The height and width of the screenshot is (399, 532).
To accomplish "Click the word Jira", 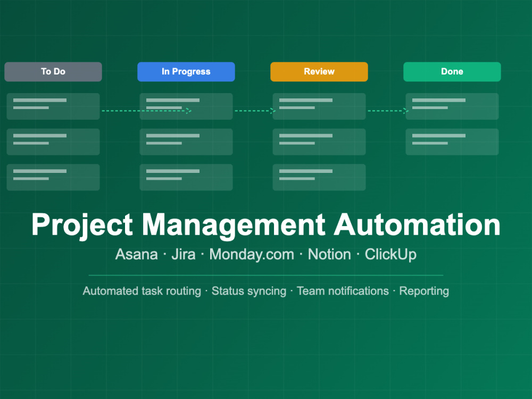I will point(184,254).
